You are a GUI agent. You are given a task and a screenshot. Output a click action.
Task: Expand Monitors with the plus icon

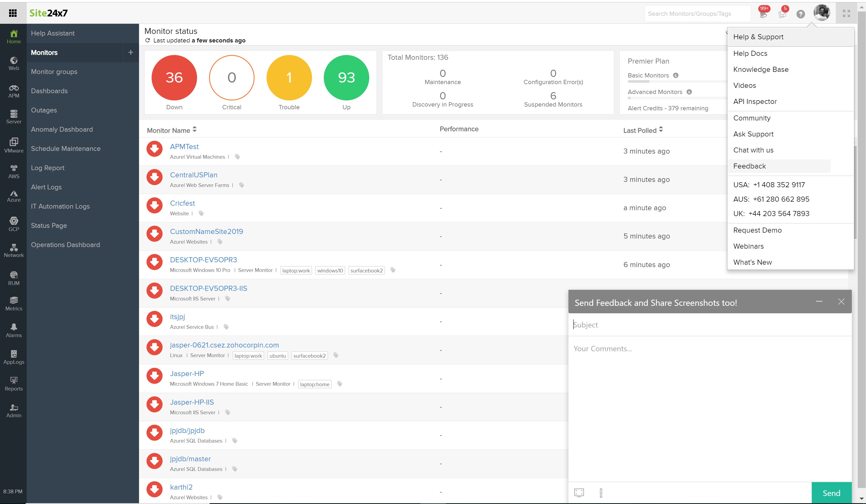coord(130,53)
